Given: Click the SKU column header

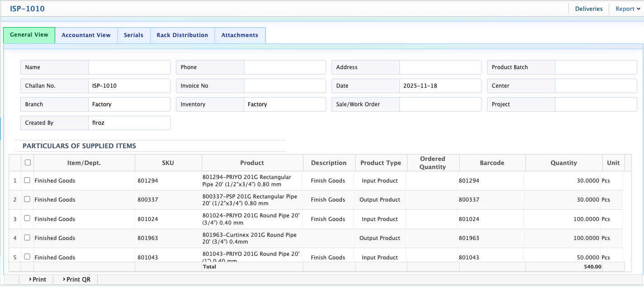Looking at the screenshot, I should 168,163.
